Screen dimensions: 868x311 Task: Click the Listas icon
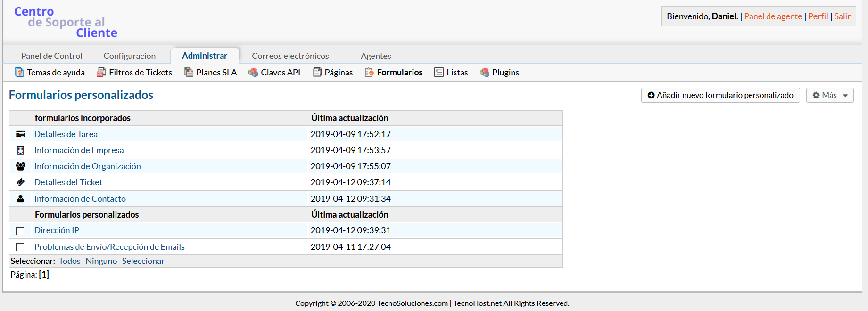[x=439, y=72]
